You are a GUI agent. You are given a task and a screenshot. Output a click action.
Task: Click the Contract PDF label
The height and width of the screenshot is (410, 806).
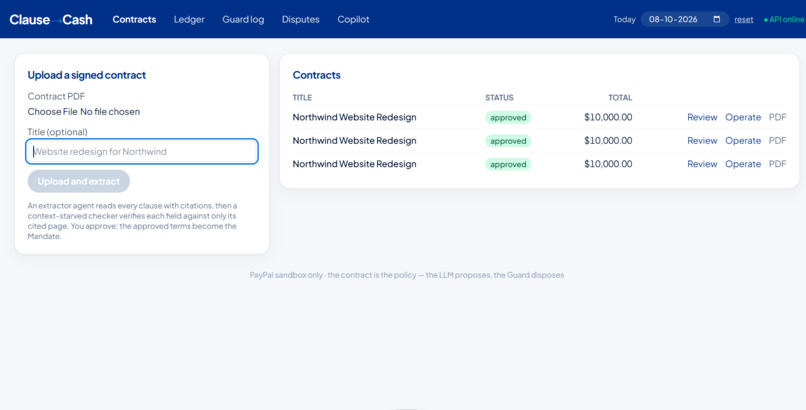point(56,96)
